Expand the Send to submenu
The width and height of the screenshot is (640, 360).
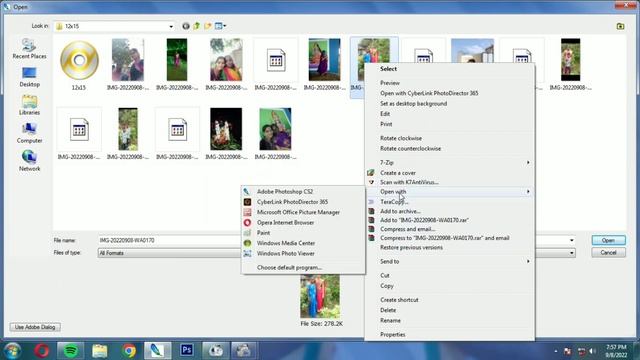click(449, 261)
